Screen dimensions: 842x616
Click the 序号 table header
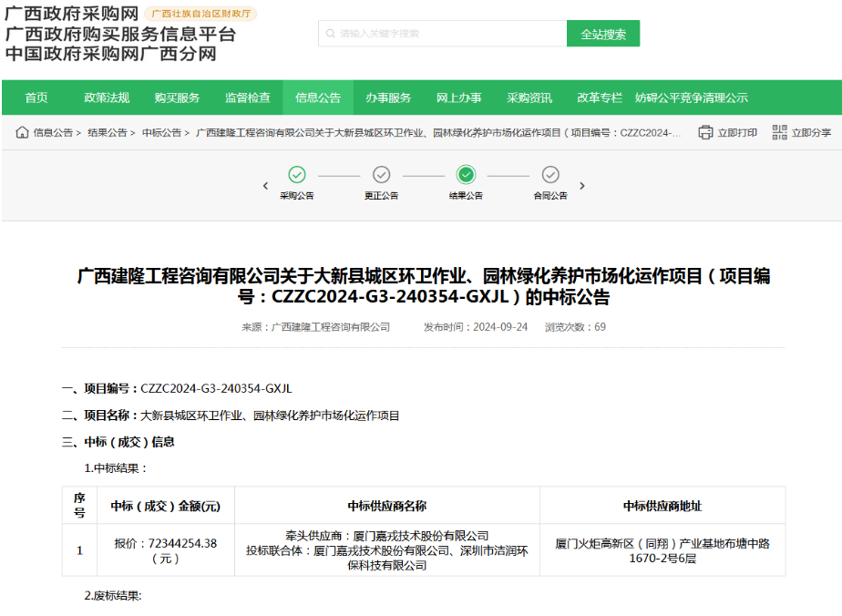(79, 506)
